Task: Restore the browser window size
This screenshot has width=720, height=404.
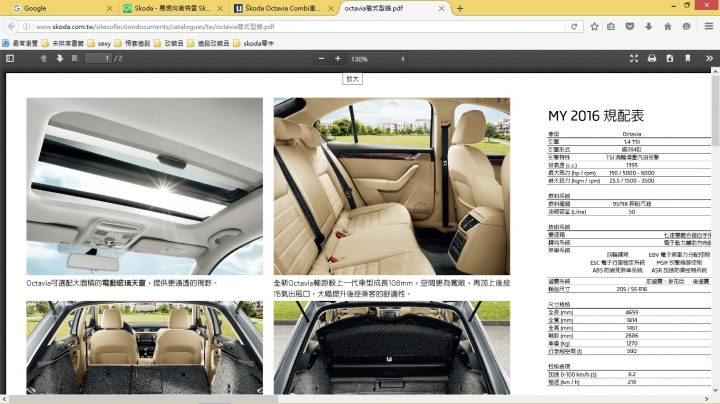Action: (687, 5)
